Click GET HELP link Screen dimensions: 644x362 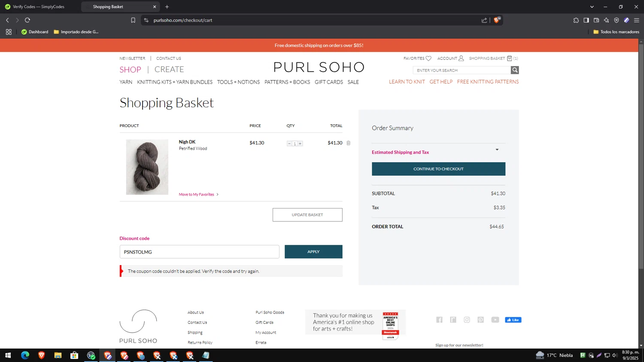point(441,81)
